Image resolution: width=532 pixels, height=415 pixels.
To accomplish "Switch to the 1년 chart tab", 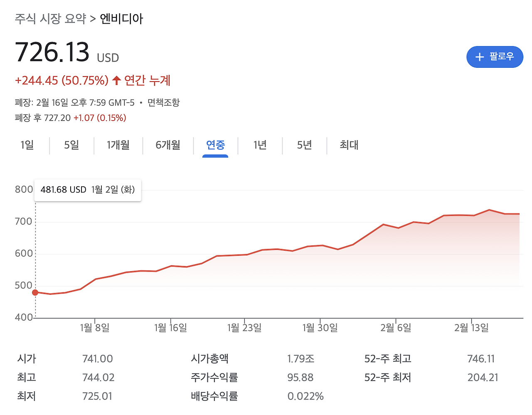I will pos(260,146).
